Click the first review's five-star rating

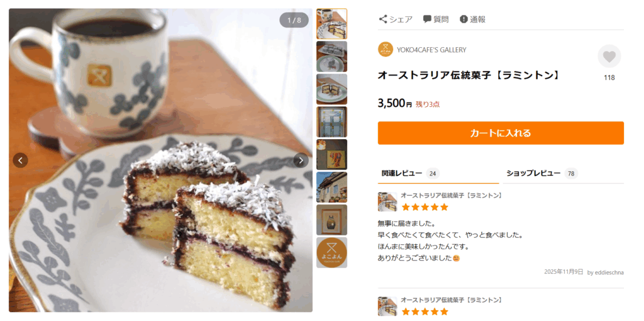pyautogui.click(x=425, y=207)
